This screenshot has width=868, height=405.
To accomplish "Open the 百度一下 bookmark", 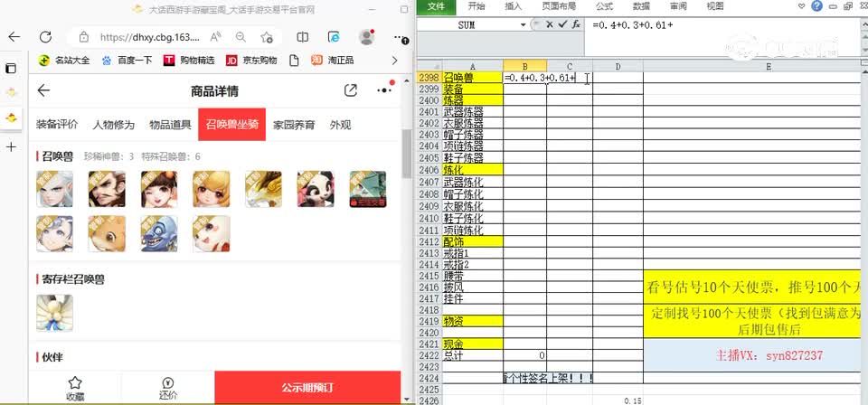I will [x=127, y=61].
